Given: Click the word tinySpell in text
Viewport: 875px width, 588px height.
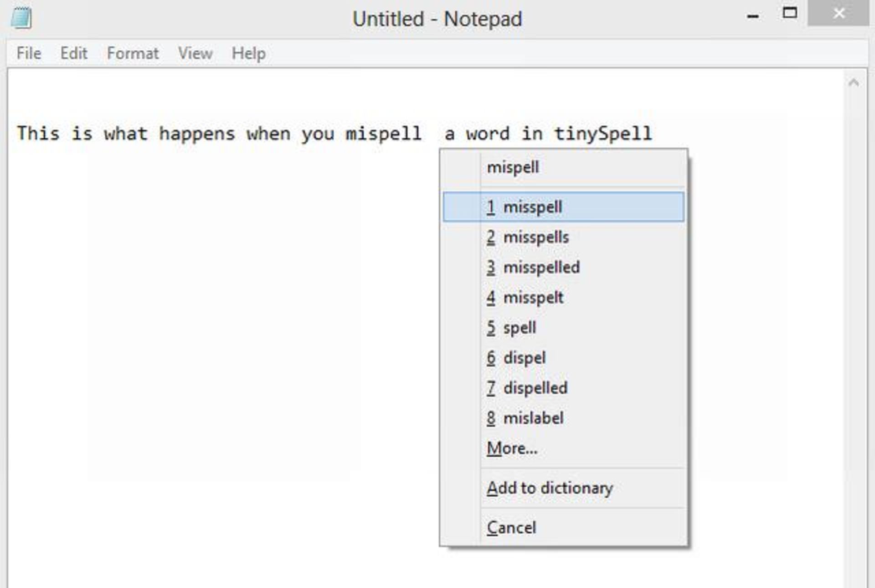Looking at the screenshot, I should [x=602, y=134].
